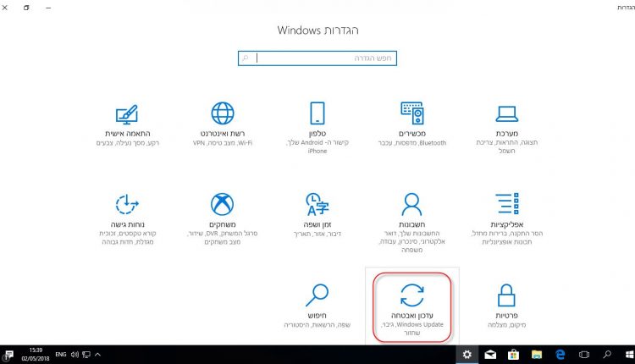The width and height of the screenshot is (635, 364).
Task: Open File Explorer from the taskbar
Action: pos(537,355)
